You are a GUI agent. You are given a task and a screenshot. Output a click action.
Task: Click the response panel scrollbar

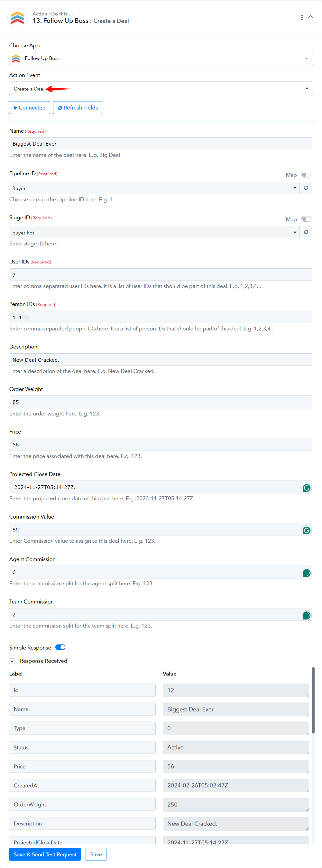[313, 700]
